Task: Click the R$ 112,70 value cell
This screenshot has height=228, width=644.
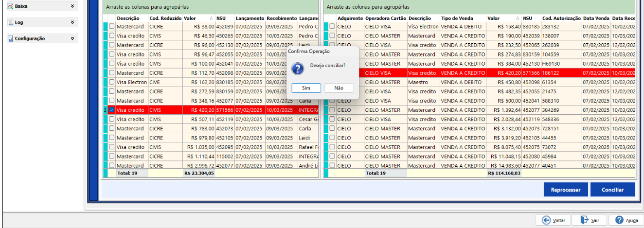Action: tap(199, 73)
